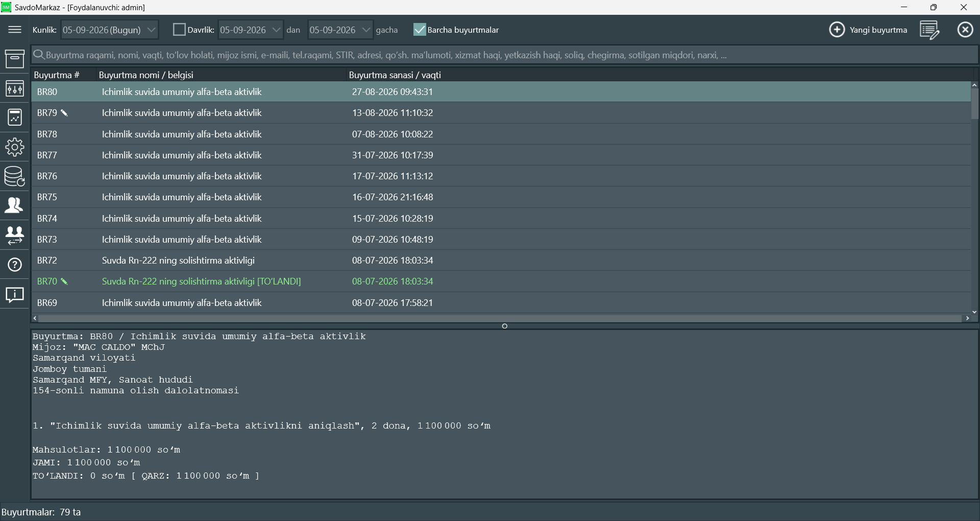Click the horizontal scrollbar of order list
The height and width of the screenshot is (521, 980).
coord(500,318)
